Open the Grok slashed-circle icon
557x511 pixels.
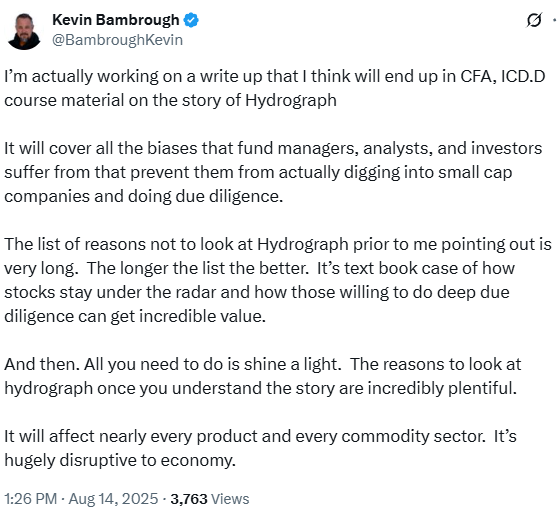(534, 20)
